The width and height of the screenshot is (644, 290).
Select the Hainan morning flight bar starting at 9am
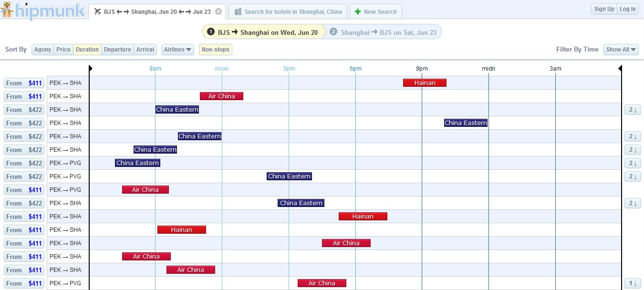pyautogui.click(x=182, y=230)
